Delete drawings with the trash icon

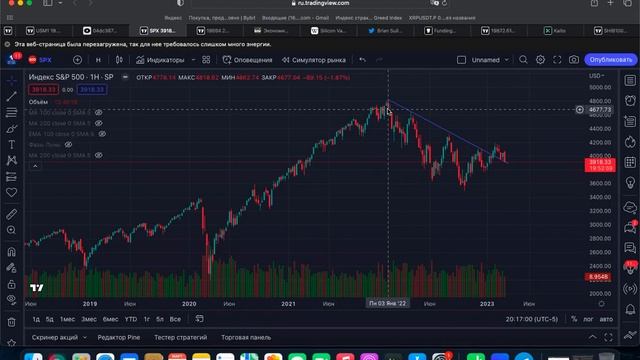(11, 322)
